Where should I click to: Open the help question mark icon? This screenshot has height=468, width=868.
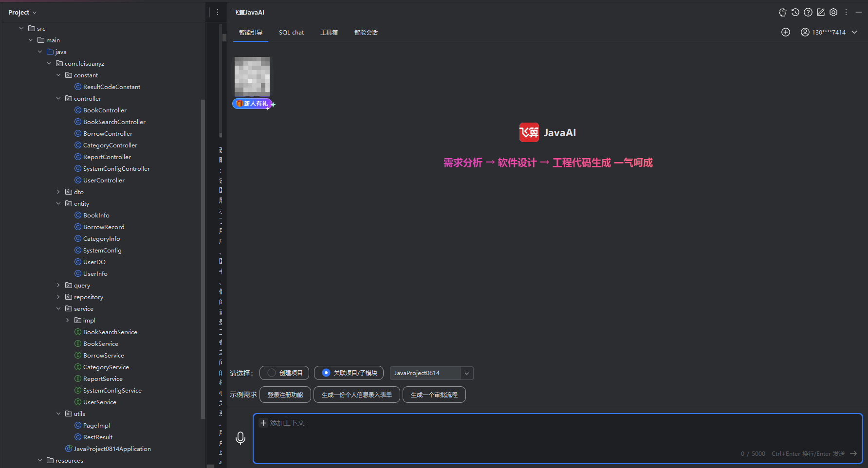[x=808, y=12]
